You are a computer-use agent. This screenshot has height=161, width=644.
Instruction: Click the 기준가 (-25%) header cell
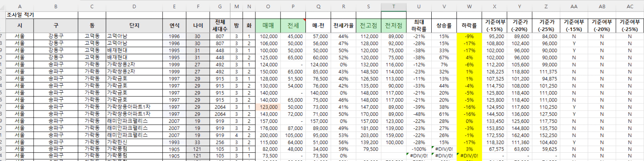pyautogui.click(x=546, y=25)
